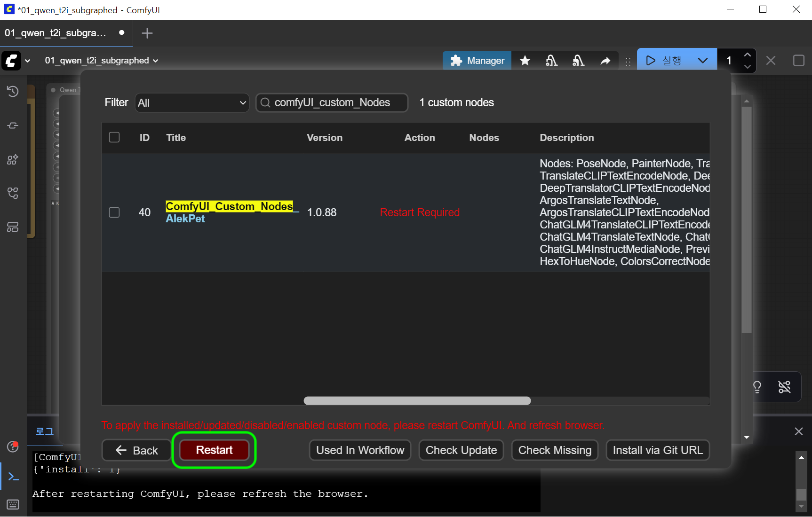Click the Used In Workflow button

(x=360, y=450)
